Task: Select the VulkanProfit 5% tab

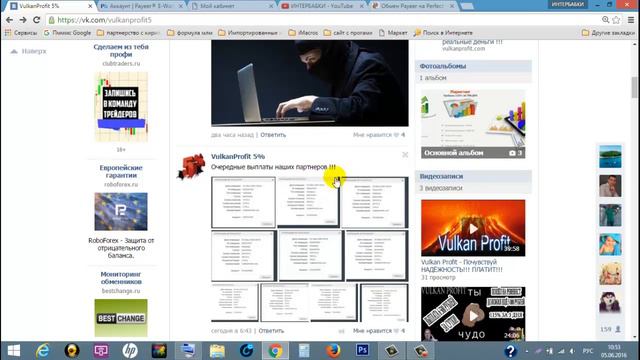Action: (49, 6)
